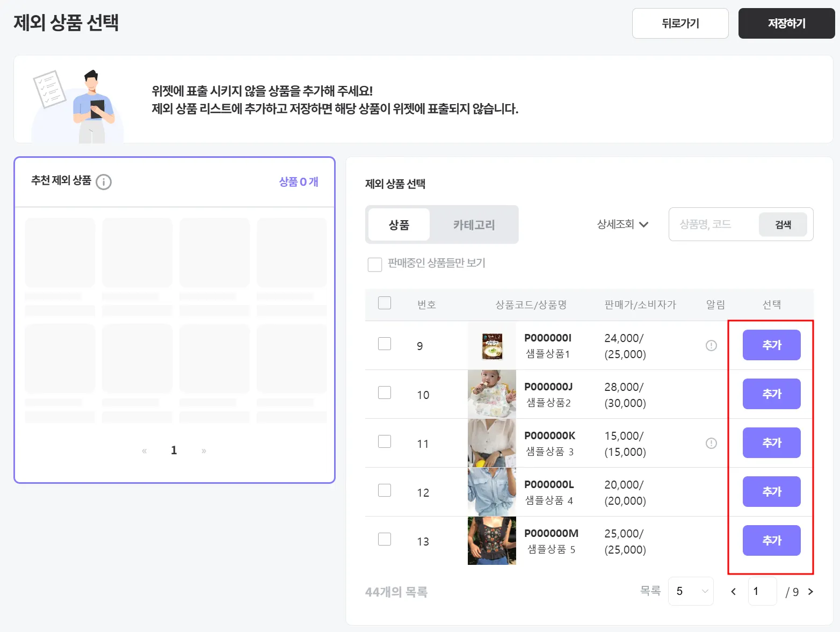
Task: Open the thumbnail of product P000000M
Action: pos(492,541)
